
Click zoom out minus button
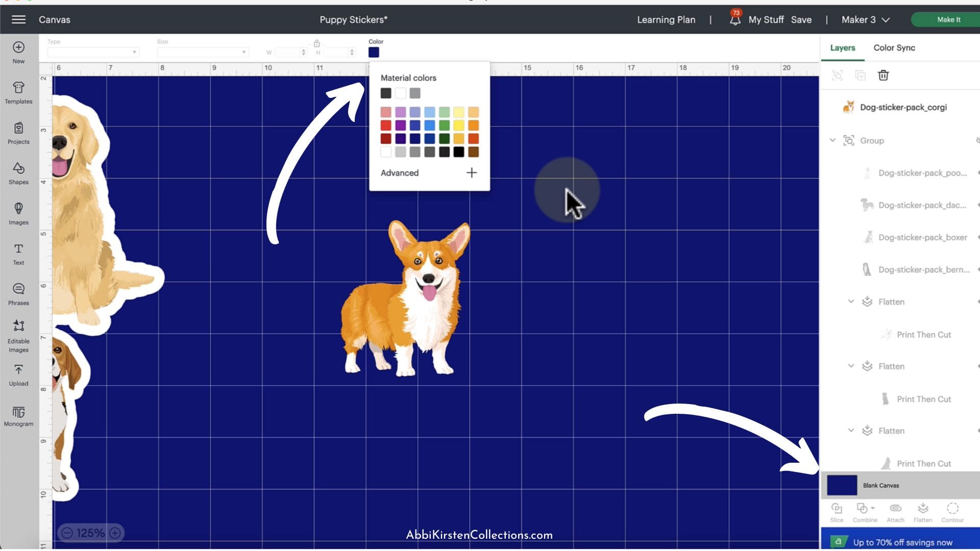pyautogui.click(x=67, y=533)
